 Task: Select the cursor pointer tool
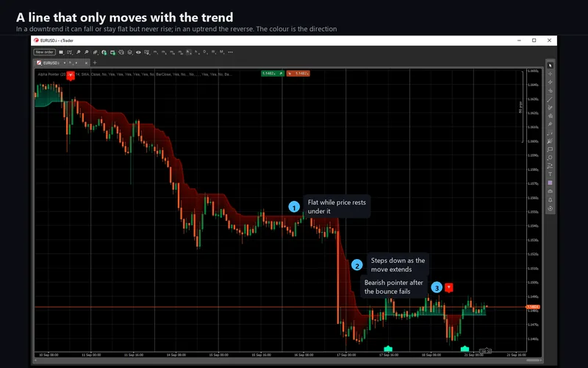[550, 66]
